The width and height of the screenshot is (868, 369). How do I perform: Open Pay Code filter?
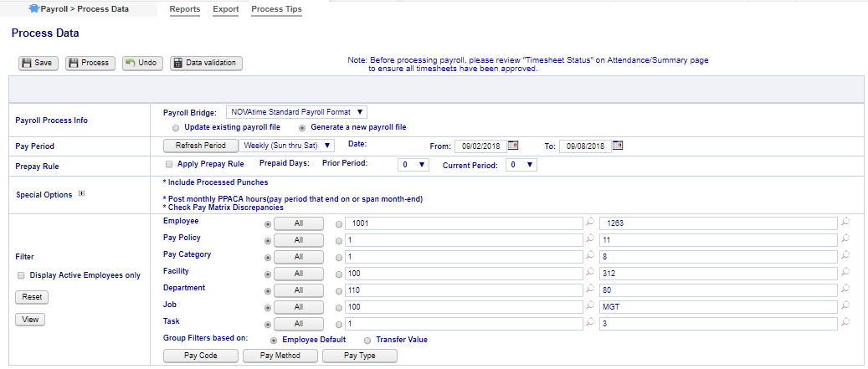(200, 356)
